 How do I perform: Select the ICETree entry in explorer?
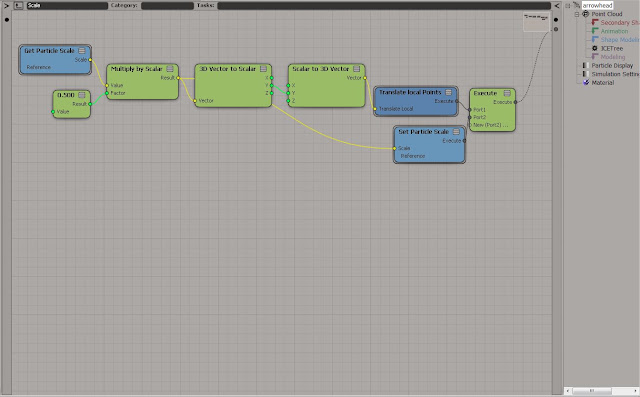coord(612,48)
